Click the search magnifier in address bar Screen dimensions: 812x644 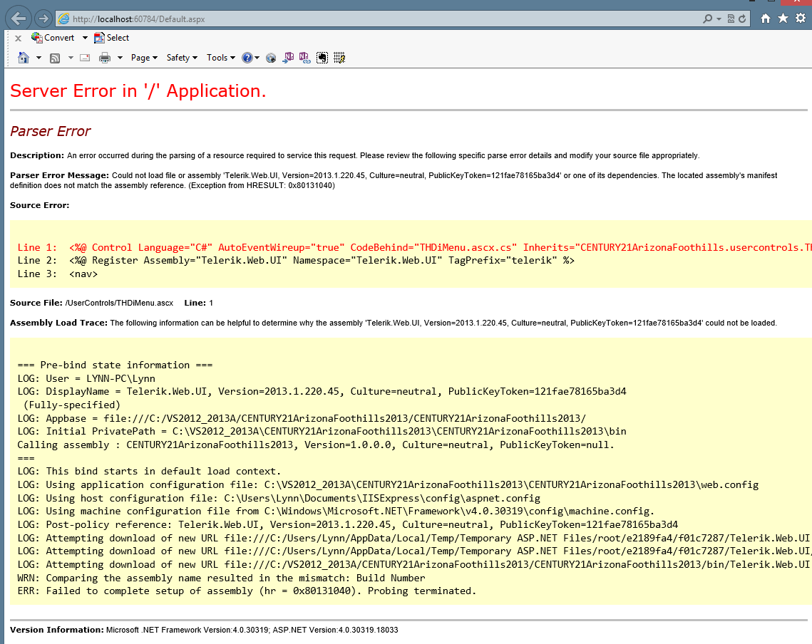pos(707,19)
